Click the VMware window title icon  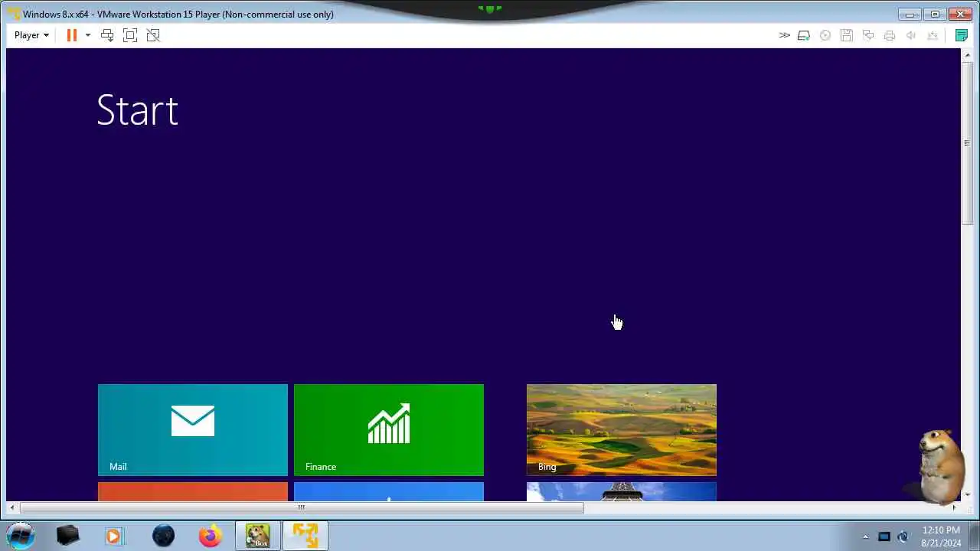(x=14, y=14)
